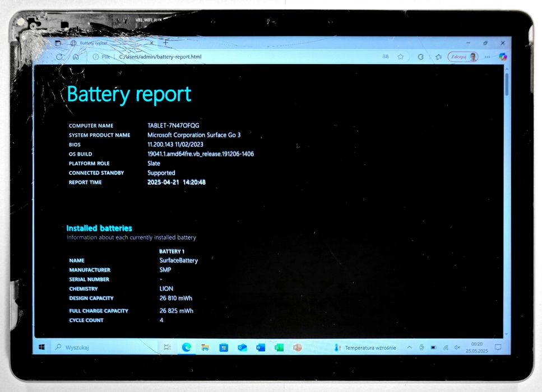The height and width of the screenshot is (392, 542).
Task: Open the clock showing 00:20 25.05.2025
Action: [476, 347]
